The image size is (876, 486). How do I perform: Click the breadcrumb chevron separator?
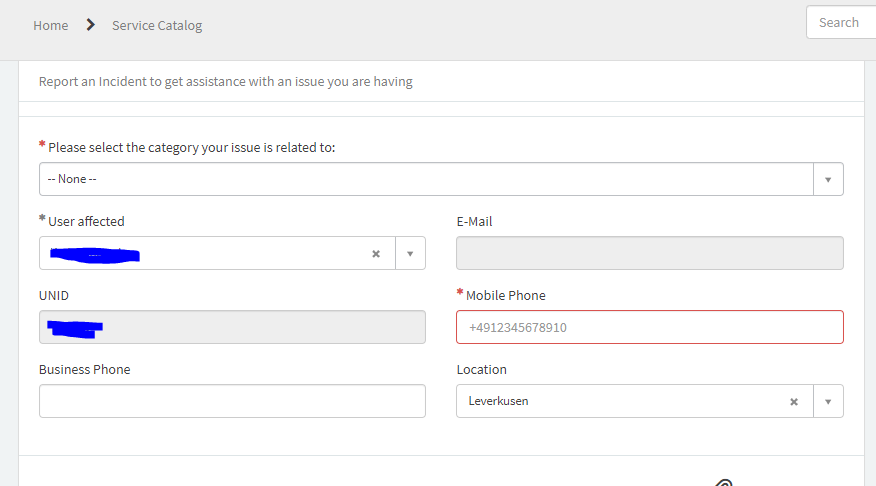point(91,25)
